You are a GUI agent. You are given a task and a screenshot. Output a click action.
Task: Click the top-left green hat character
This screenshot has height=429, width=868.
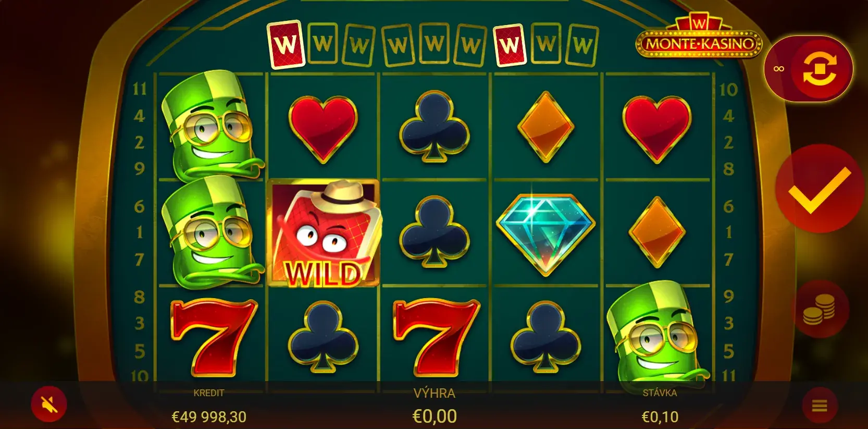[211, 125]
